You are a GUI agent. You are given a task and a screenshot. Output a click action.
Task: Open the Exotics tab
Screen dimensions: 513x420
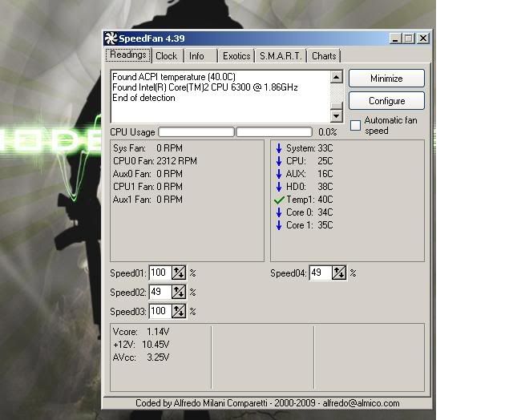[236, 56]
